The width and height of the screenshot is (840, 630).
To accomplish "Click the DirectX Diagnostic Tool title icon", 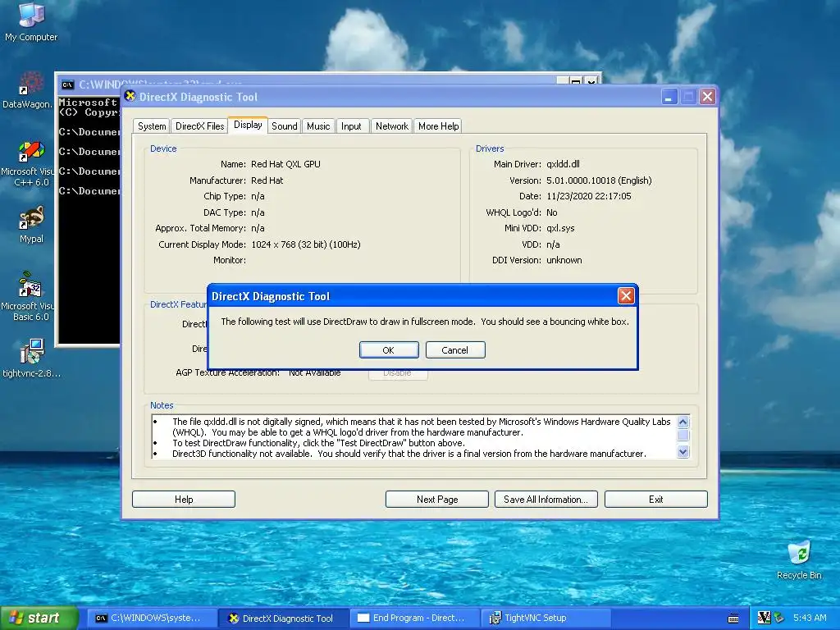I will 130,96.
